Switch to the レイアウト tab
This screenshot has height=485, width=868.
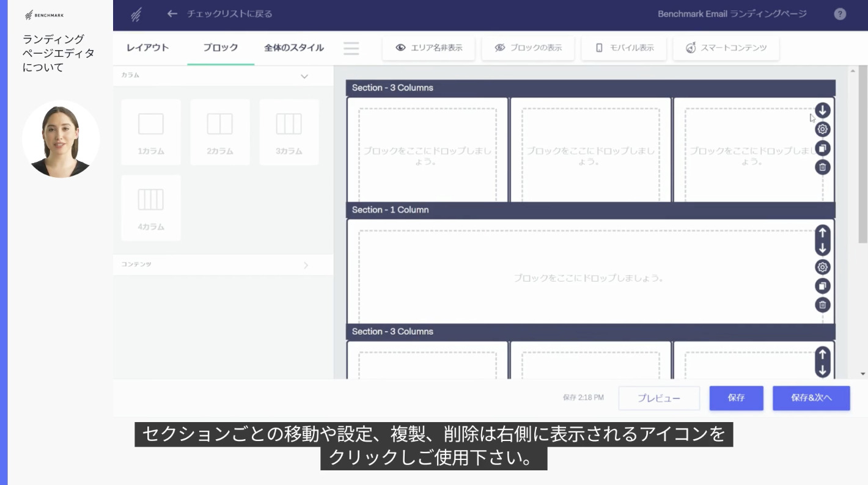[x=147, y=48]
